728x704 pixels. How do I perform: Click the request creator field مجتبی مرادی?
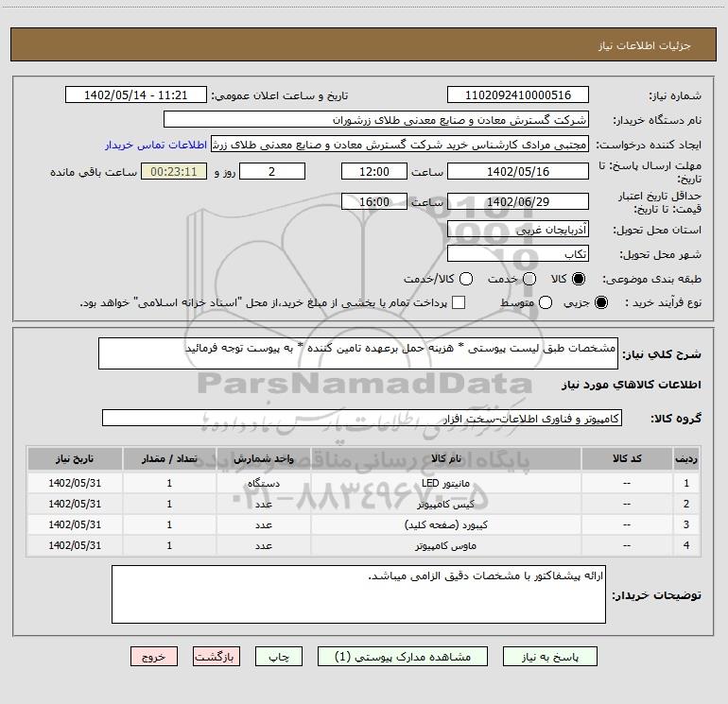point(400,145)
